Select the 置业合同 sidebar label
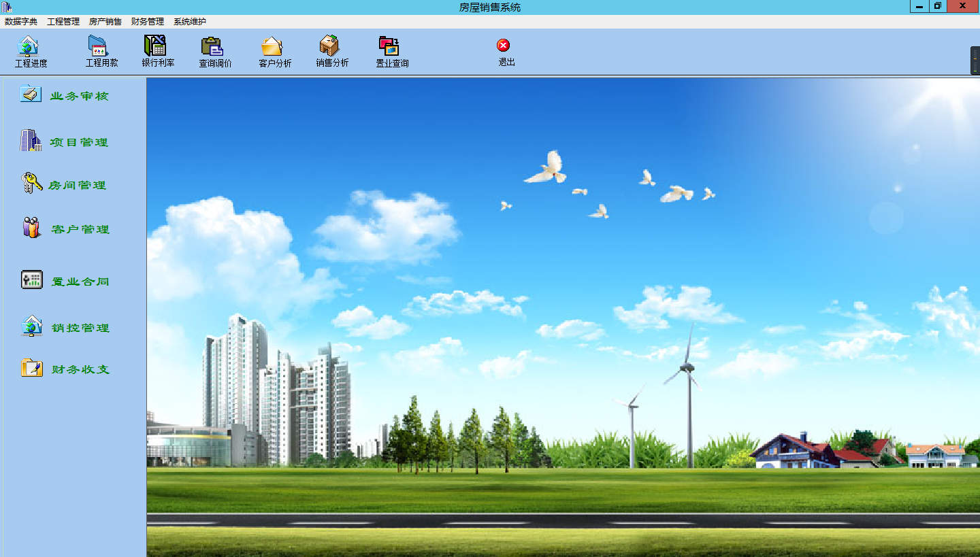Screen dimensions: 980x557 tap(81, 282)
